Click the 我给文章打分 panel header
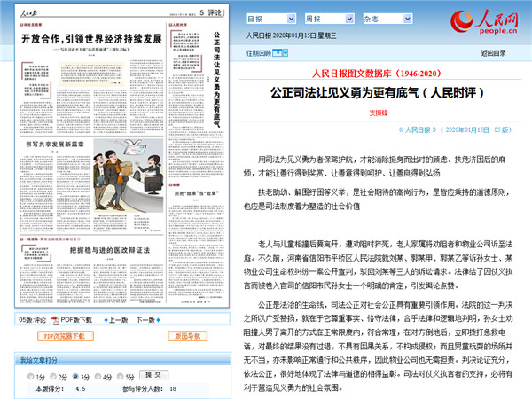Screen dimensions: 532x399 (x=122, y=360)
